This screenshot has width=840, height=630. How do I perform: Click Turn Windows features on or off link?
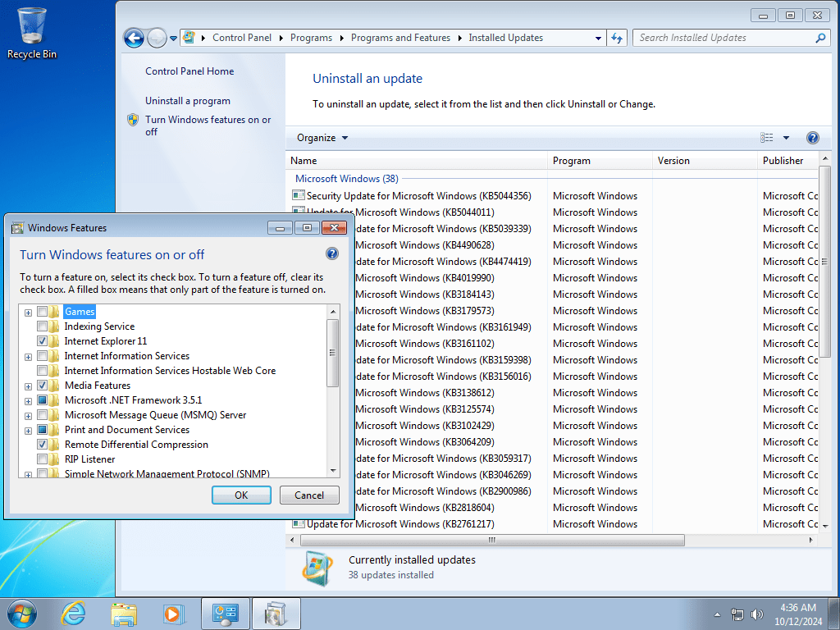pyautogui.click(x=208, y=126)
